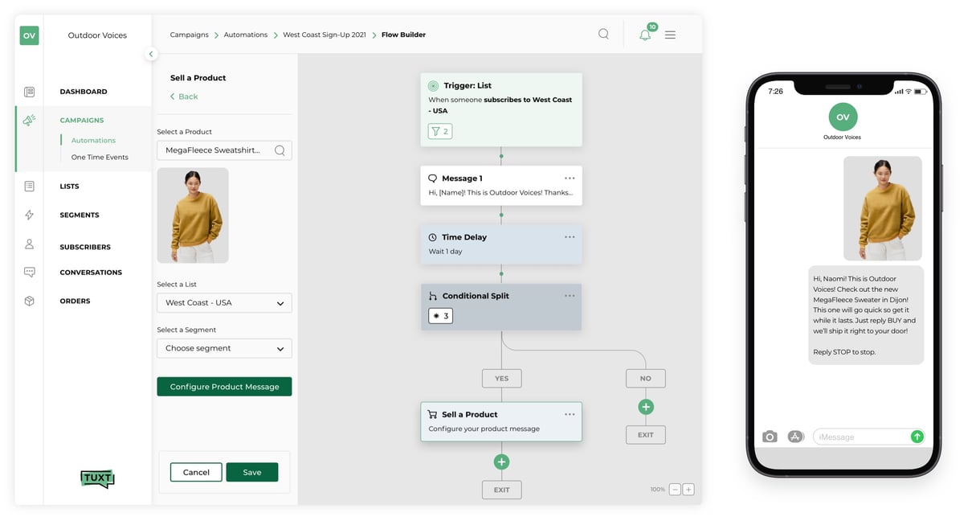Viewport: 980px width, 521px height.
Task: Open Sell a Product three-dot options
Action: pos(570,414)
